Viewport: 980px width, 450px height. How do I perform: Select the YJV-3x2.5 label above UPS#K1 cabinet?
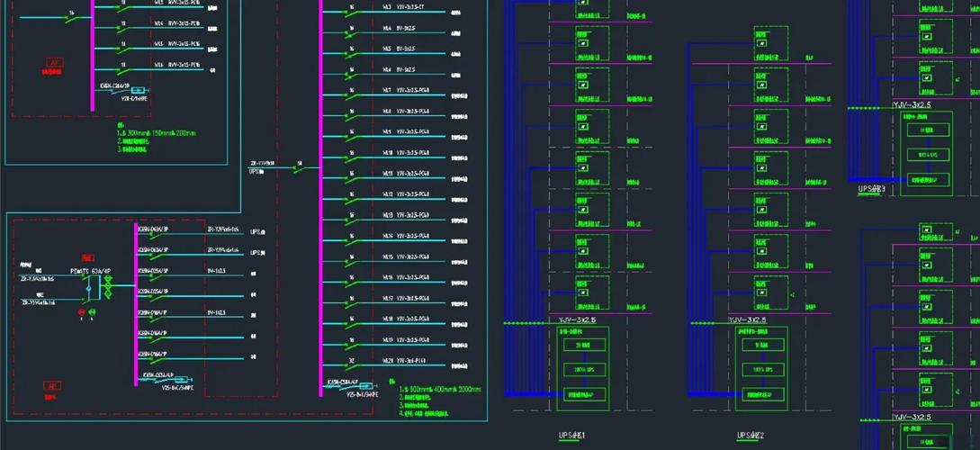click(x=570, y=319)
